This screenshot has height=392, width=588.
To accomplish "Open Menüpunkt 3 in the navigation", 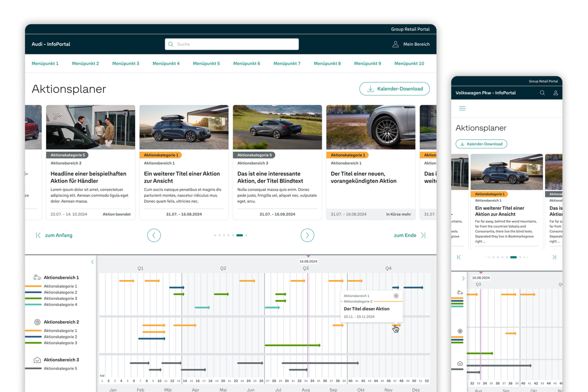I will 125,63.
